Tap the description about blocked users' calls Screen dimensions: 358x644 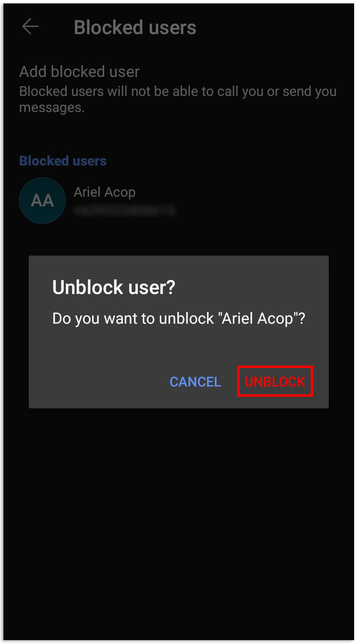tap(178, 99)
